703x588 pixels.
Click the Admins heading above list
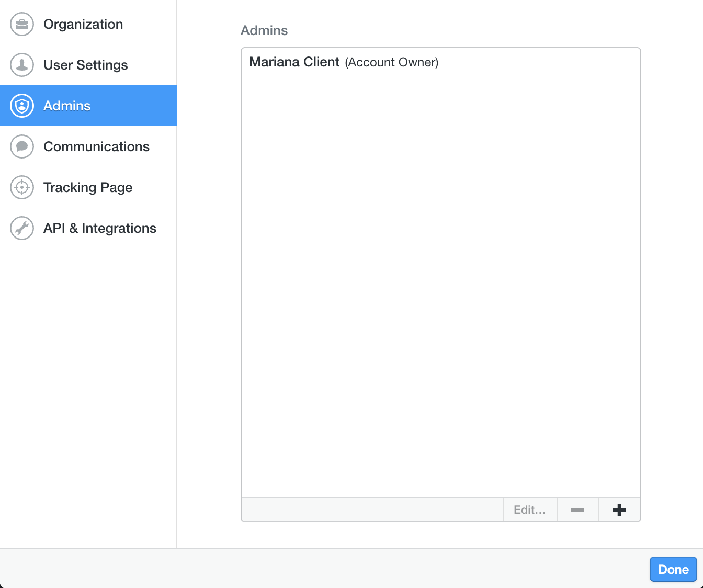tap(264, 30)
